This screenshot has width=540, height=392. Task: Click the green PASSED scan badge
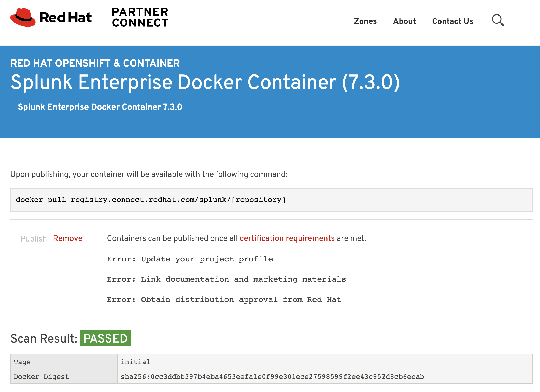coord(105,338)
